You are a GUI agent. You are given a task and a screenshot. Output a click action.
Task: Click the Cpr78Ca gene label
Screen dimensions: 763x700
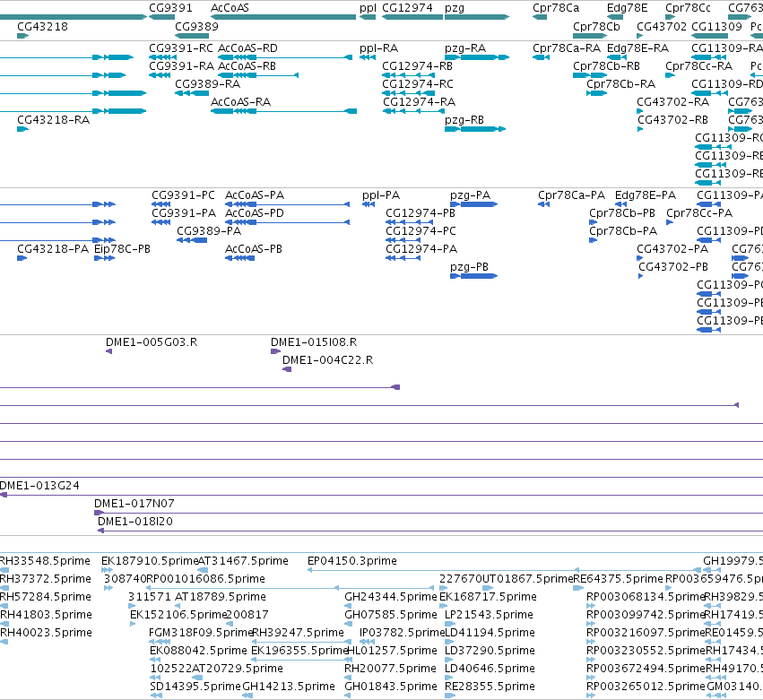(x=556, y=8)
